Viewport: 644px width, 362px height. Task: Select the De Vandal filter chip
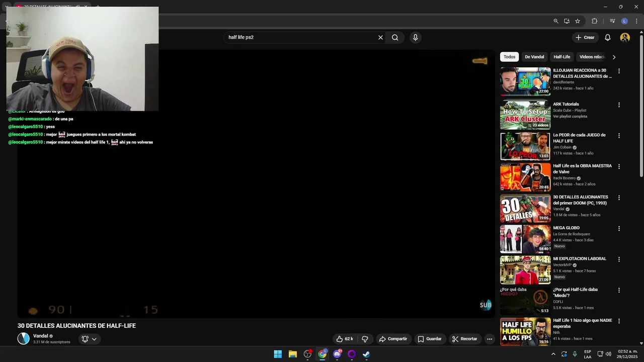(x=534, y=57)
